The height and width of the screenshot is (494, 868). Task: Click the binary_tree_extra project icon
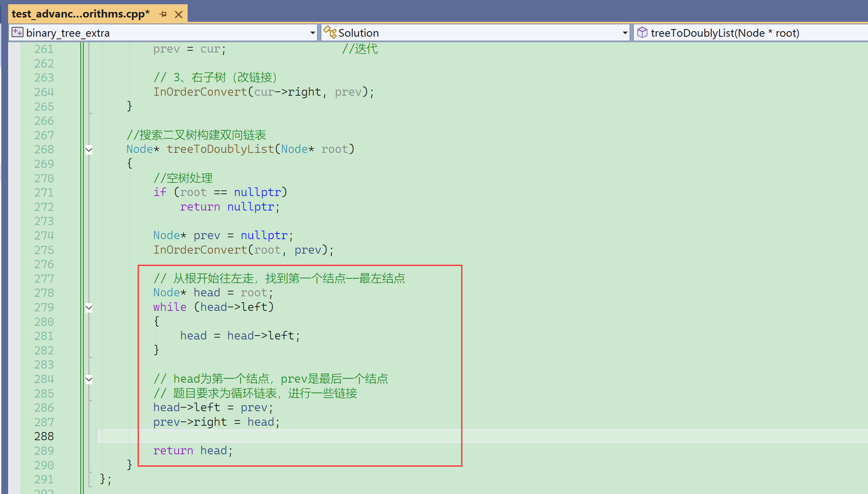(18, 32)
